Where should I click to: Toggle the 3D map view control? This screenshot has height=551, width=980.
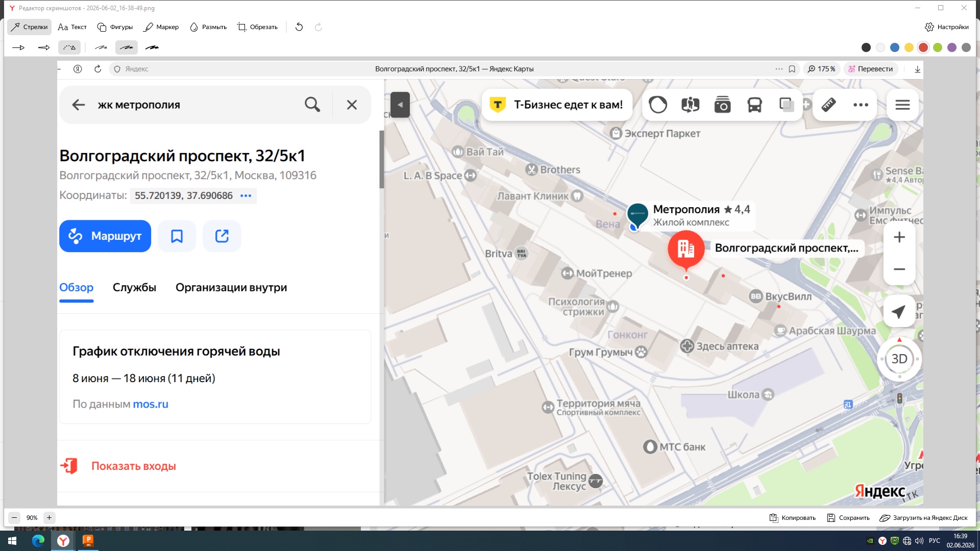pos(899,359)
